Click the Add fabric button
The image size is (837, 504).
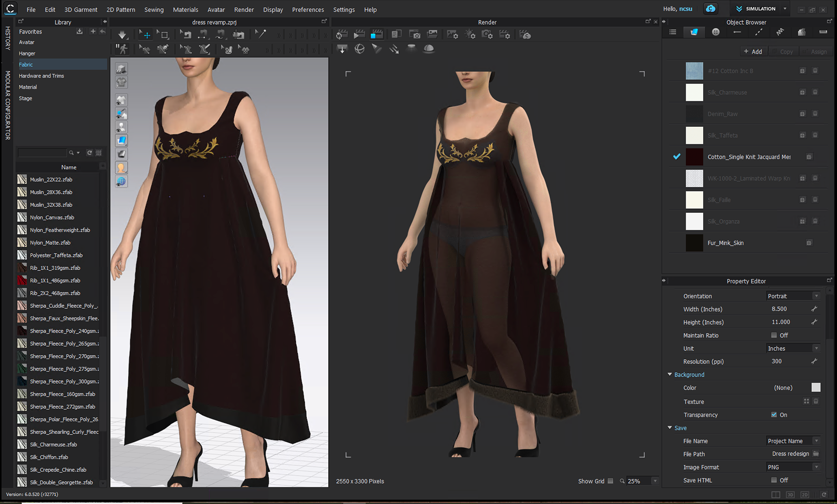(x=753, y=51)
